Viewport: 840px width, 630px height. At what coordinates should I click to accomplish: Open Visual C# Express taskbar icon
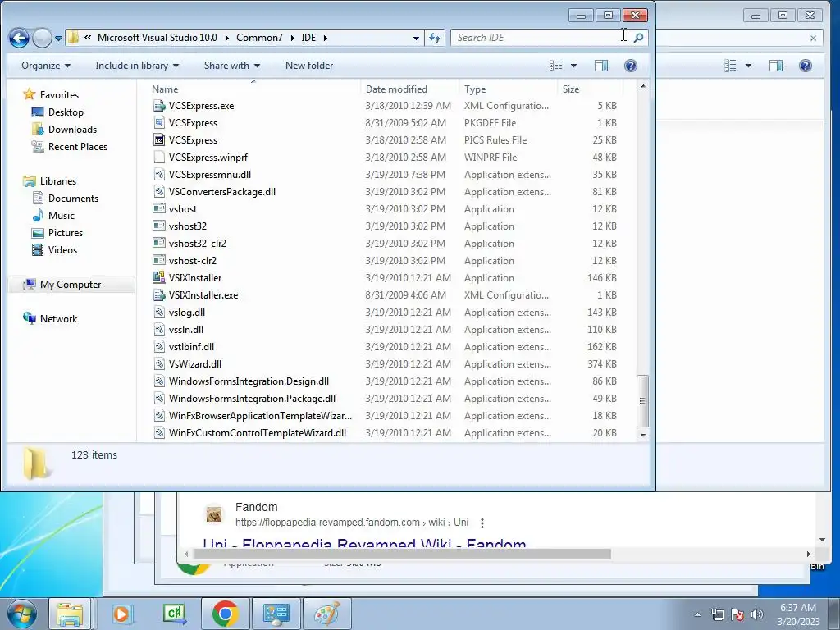coord(175,614)
